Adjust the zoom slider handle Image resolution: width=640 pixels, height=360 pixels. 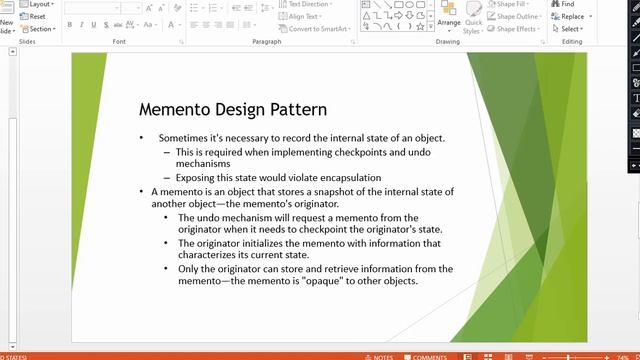tap(568, 358)
